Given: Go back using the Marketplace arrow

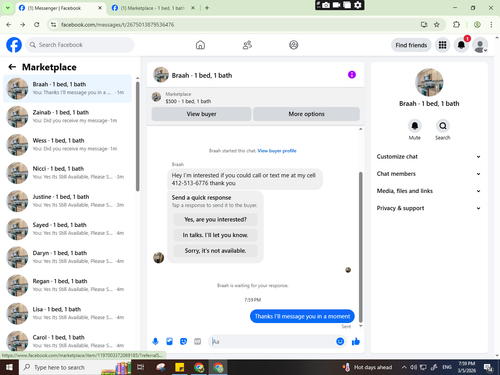Looking at the screenshot, I should pyautogui.click(x=12, y=67).
